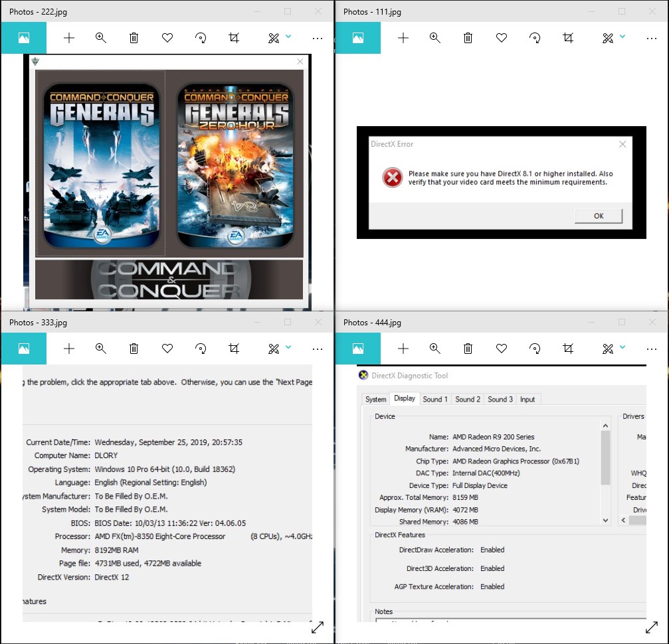Click Add to (plus) icon in 222.jpg window
669x644 pixels.
click(x=68, y=38)
